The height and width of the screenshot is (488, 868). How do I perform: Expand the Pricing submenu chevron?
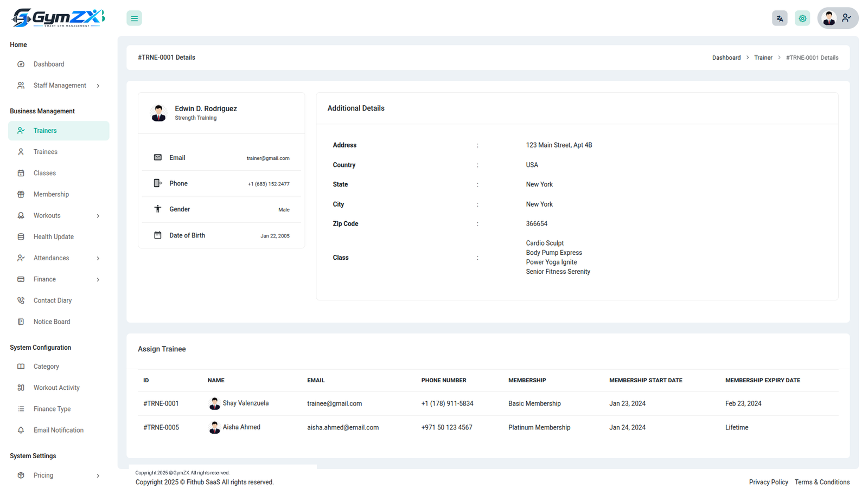point(98,476)
